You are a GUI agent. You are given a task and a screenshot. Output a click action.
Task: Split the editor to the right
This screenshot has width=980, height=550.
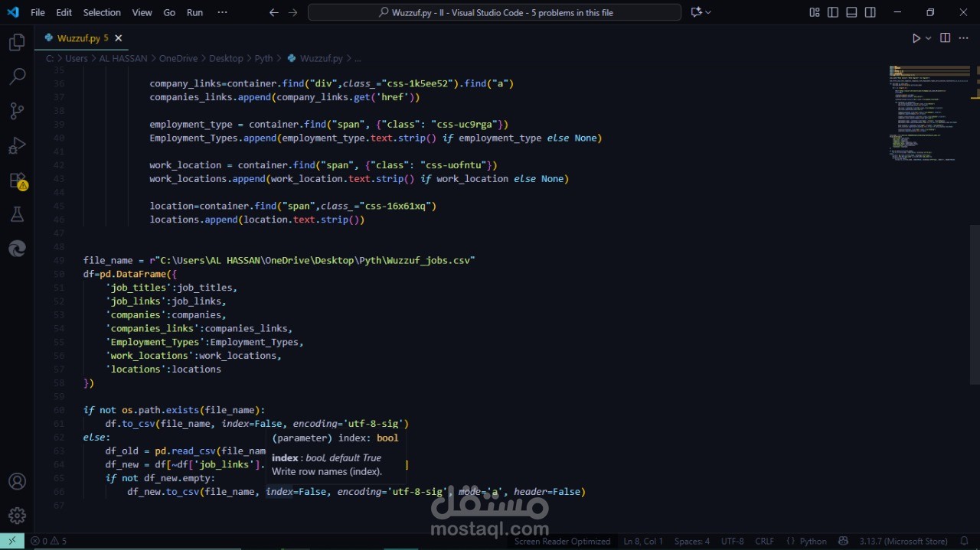(945, 38)
